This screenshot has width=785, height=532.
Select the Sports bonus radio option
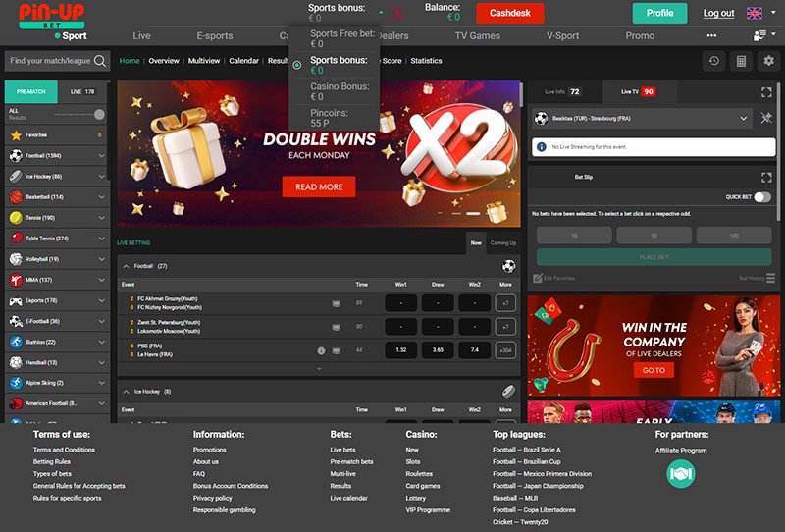[297, 65]
